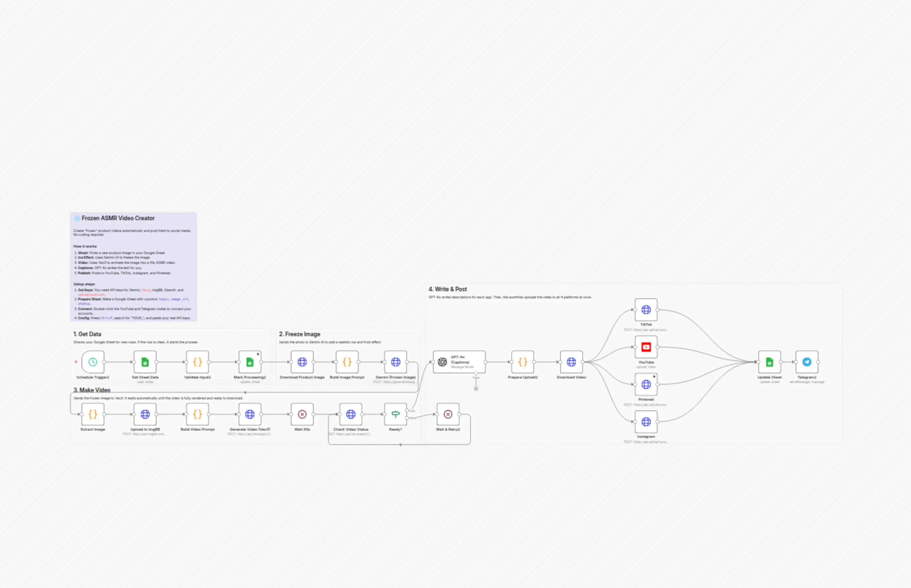Select the Schedule Trigger2 clock node
Screen dimensions: 911x588
click(x=93, y=362)
